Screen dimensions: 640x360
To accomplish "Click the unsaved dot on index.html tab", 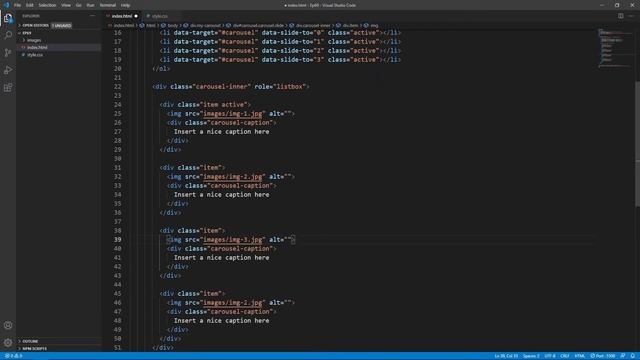I will click(x=136, y=16).
